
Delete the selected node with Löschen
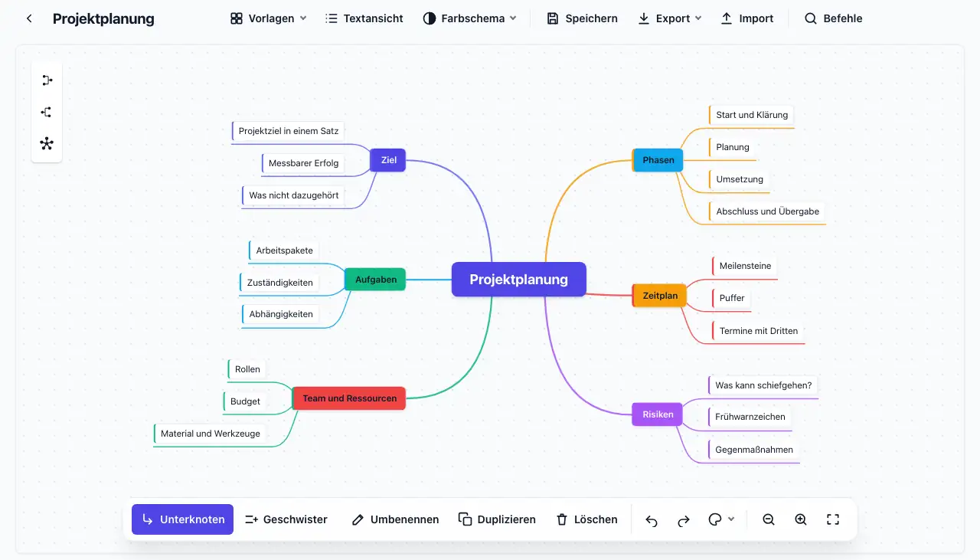[586, 519]
